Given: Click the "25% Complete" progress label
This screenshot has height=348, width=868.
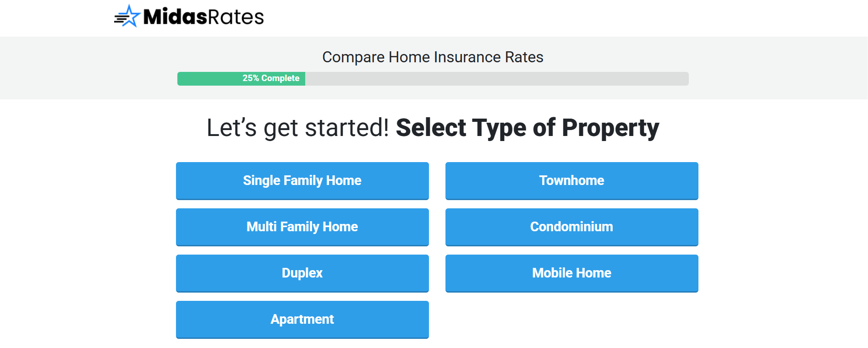Looking at the screenshot, I should point(271,78).
